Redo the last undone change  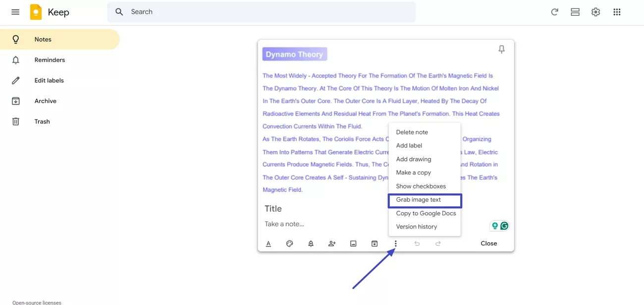point(438,244)
